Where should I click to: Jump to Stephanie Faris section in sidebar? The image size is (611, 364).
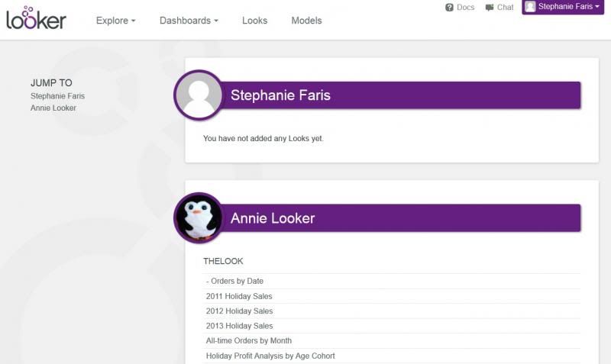pos(58,95)
